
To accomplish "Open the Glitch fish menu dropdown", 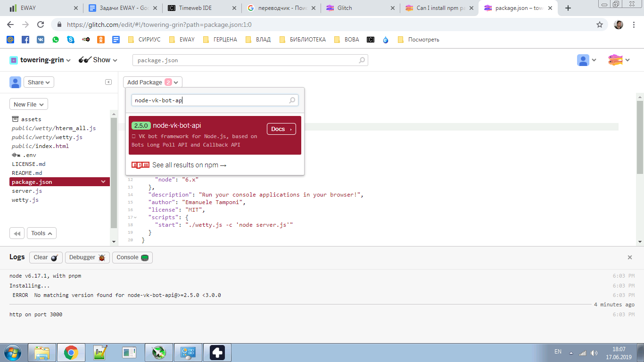I will [619, 60].
